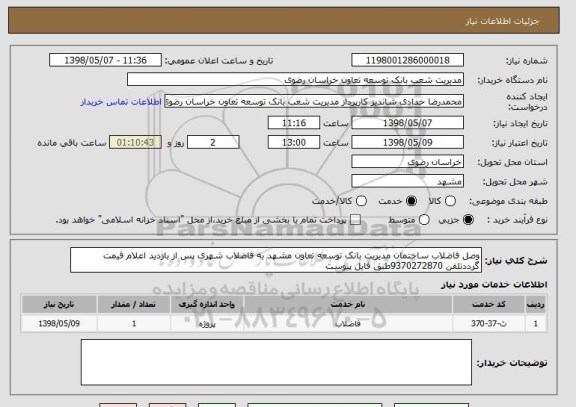This screenshot has width=576, height=407.
Task: Click the تاریخ نیاز column header
Action: click(x=59, y=304)
